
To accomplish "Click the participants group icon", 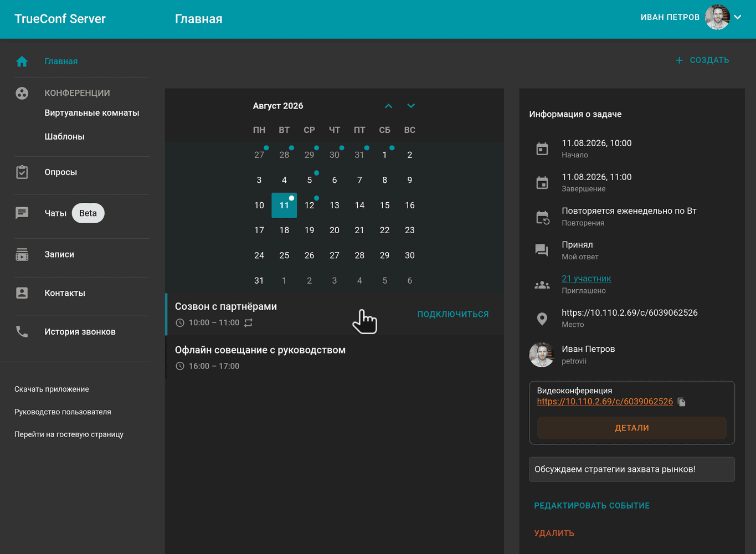I will (542, 285).
